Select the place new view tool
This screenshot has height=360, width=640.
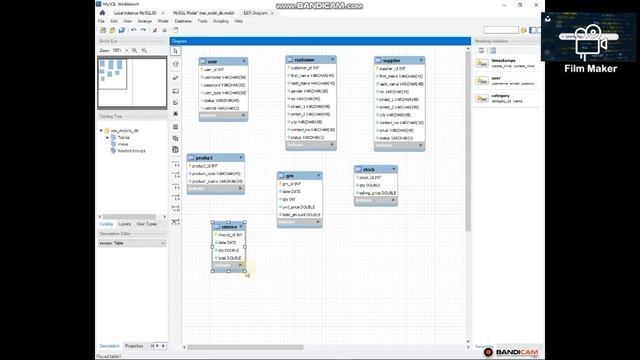(176, 138)
